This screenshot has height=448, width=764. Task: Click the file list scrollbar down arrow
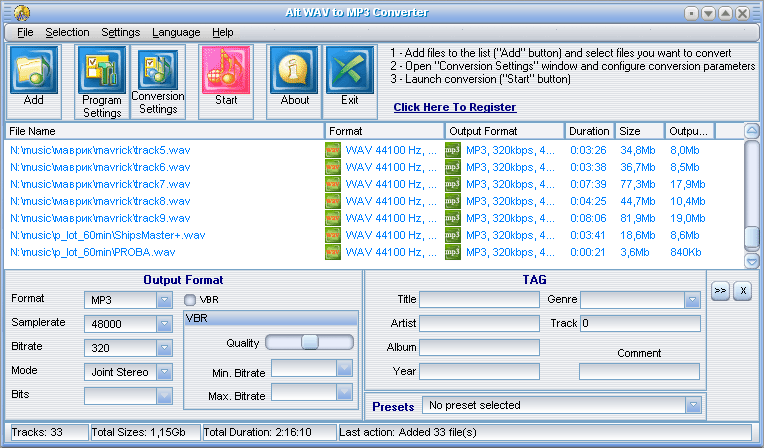pos(752,261)
